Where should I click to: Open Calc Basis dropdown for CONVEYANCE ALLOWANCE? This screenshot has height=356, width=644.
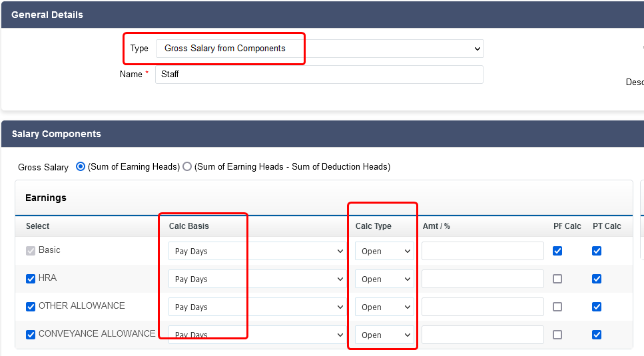257,335
